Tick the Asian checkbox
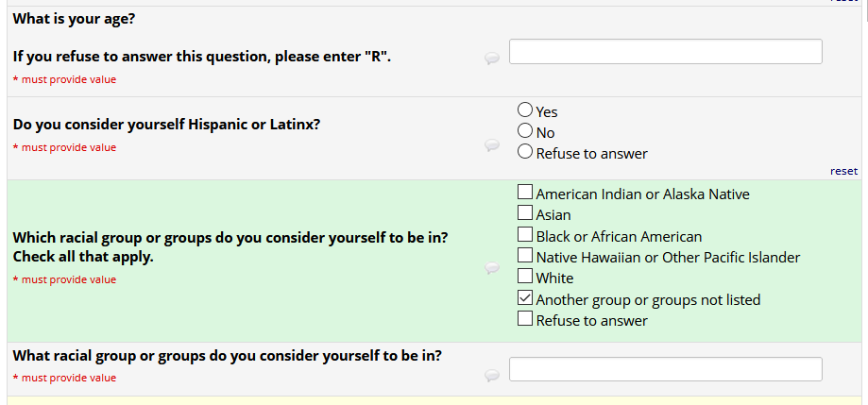 click(526, 214)
